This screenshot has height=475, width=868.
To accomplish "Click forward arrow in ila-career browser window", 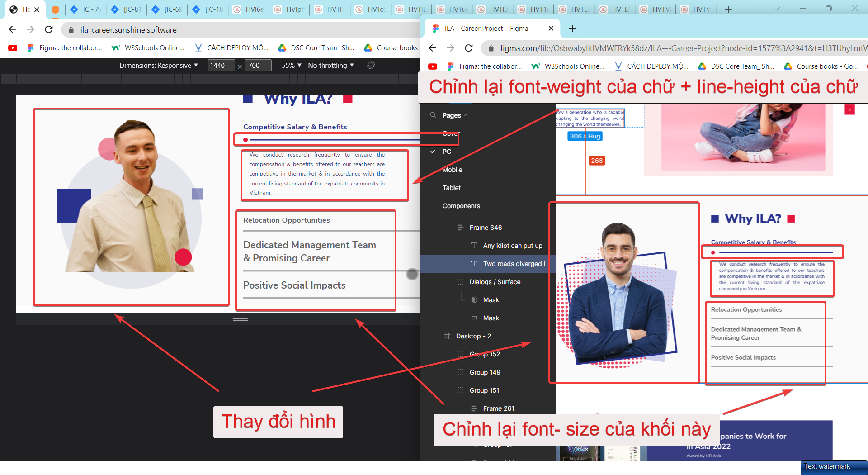I will (x=30, y=29).
